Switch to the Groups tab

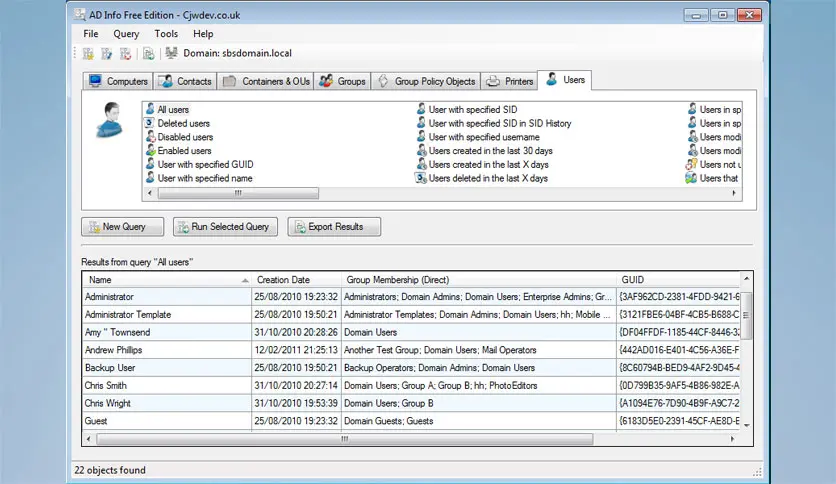pyautogui.click(x=342, y=81)
